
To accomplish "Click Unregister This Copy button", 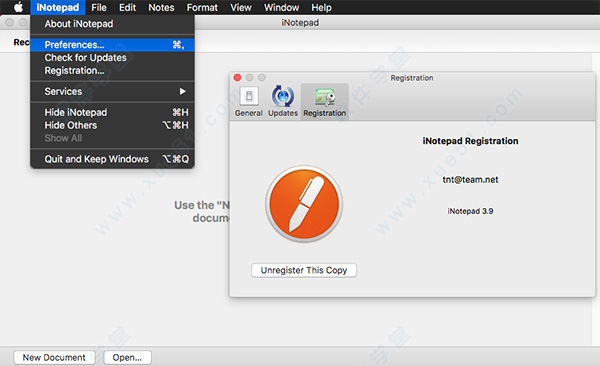I will pyautogui.click(x=304, y=270).
